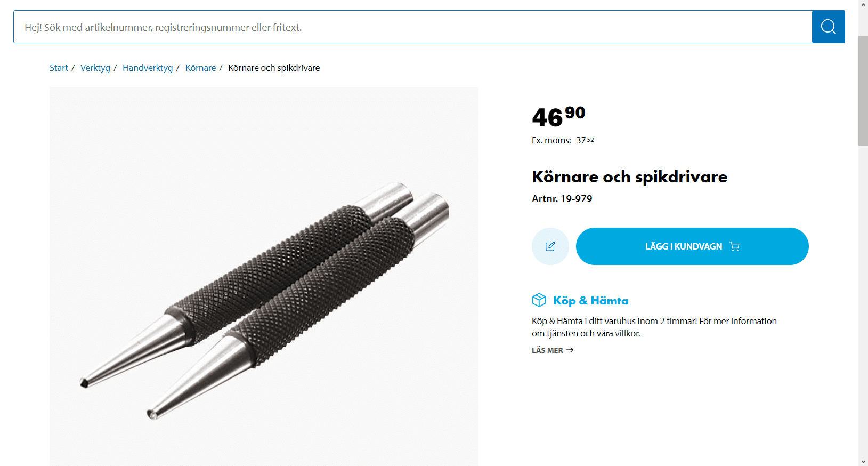Click the scrollbar down arrow
Image resolution: width=868 pixels, height=466 pixels.
pyautogui.click(x=863, y=461)
